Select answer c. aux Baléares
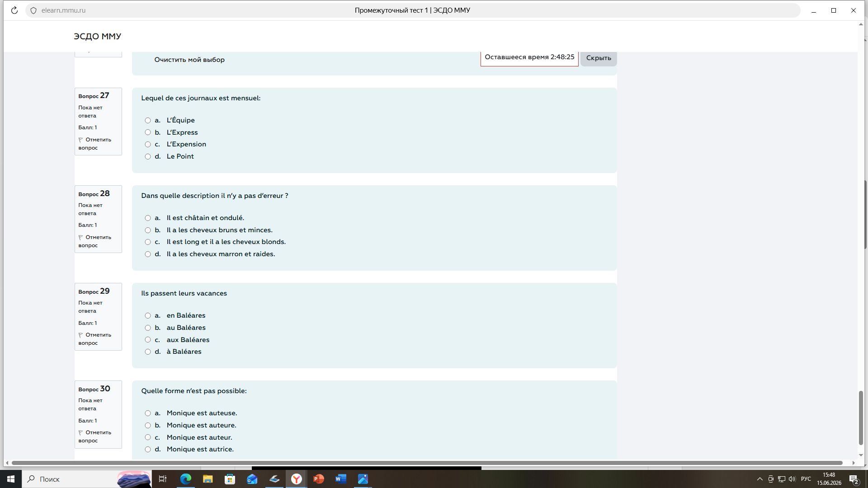 point(148,340)
